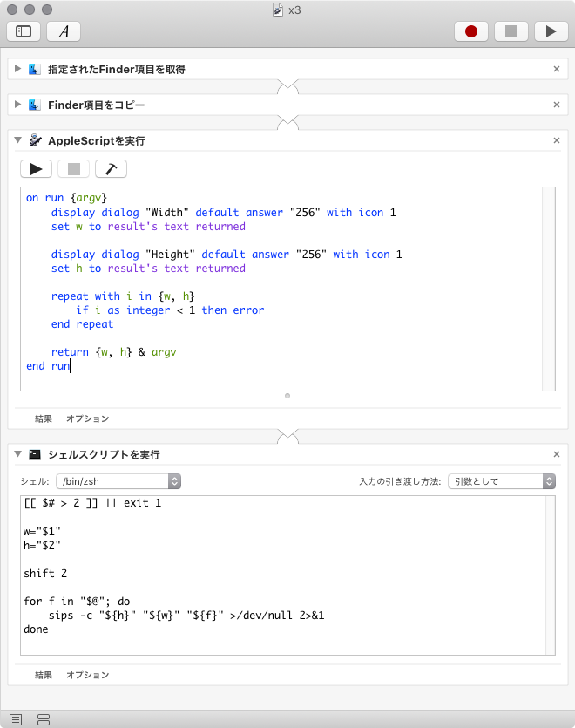Collapse the AppleScriptを実行 action
Screen dimensions: 575x728
[x=17, y=139]
